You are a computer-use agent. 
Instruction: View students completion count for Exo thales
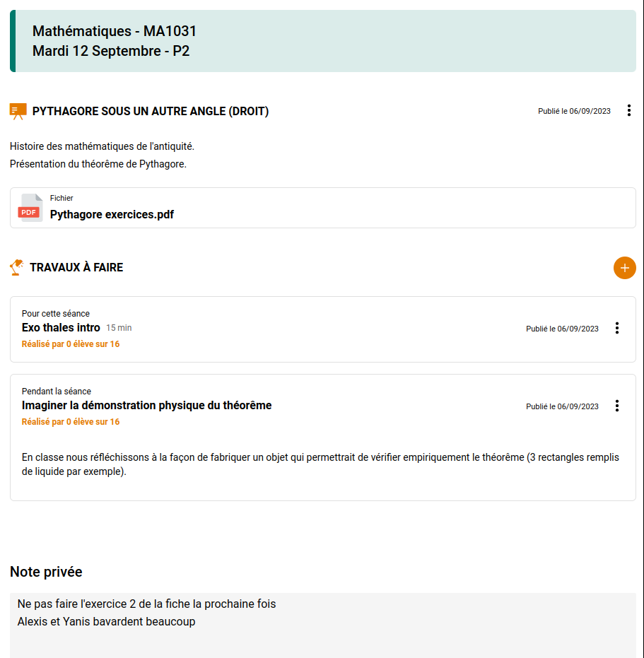(71, 344)
